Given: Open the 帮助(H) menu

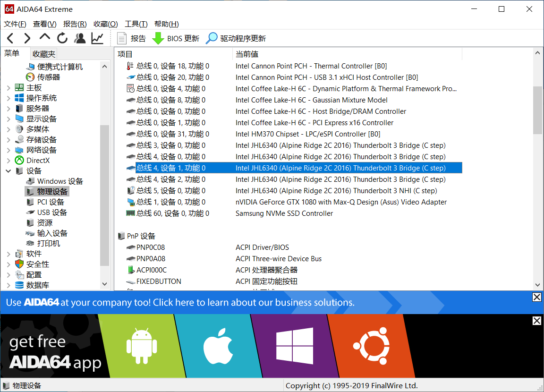Looking at the screenshot, I should [x=167, y=24].
